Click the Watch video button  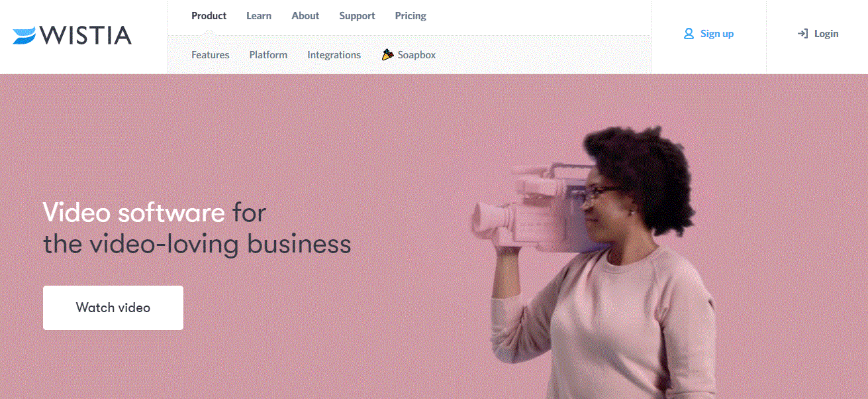113,308
